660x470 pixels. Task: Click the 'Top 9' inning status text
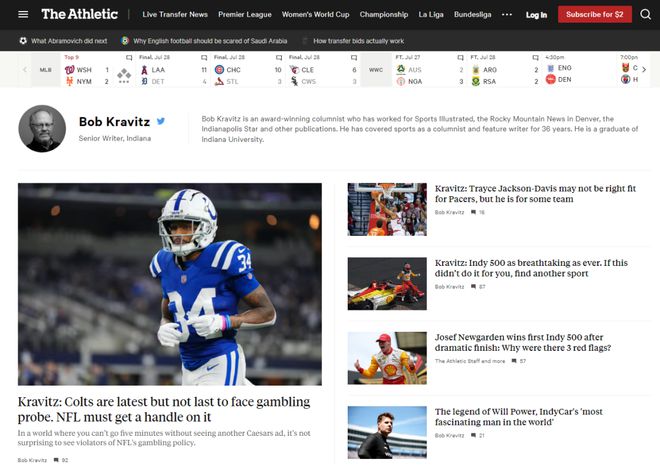coord(72,57)
